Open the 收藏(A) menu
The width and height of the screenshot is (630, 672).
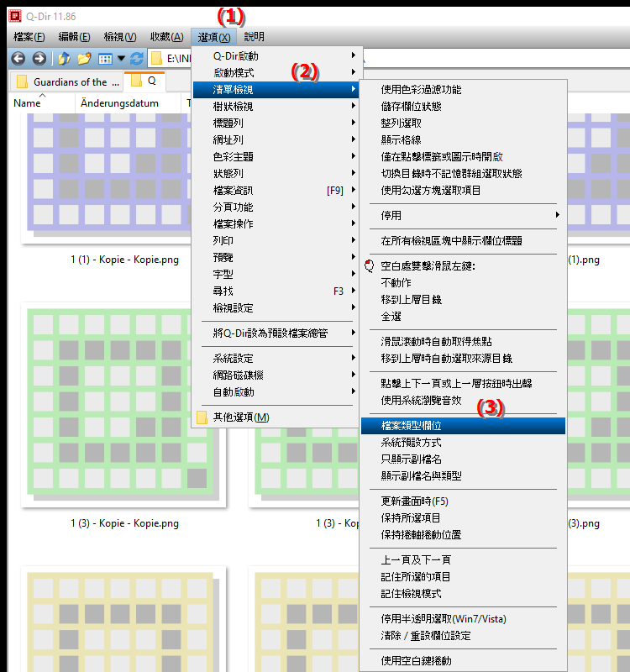166,37
